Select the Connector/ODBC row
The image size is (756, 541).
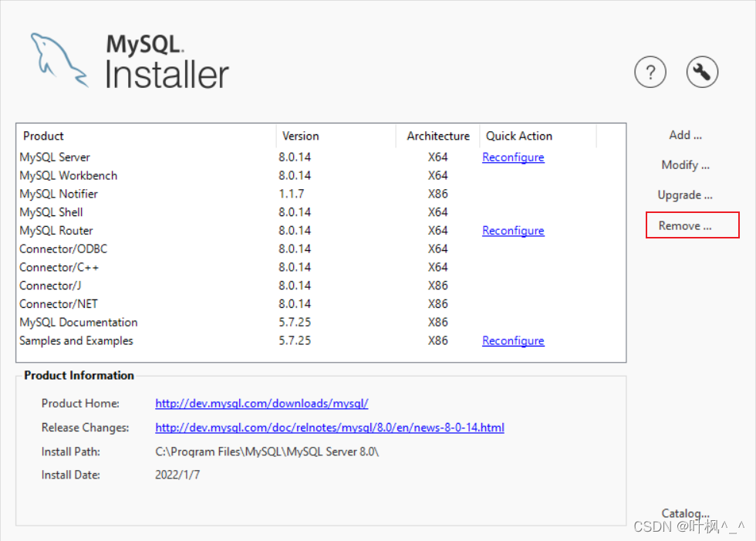(x=321, y=249)
